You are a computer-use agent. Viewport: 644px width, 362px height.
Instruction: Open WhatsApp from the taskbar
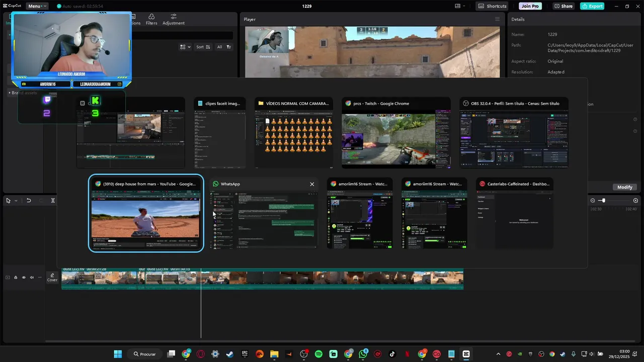[363, 354]
